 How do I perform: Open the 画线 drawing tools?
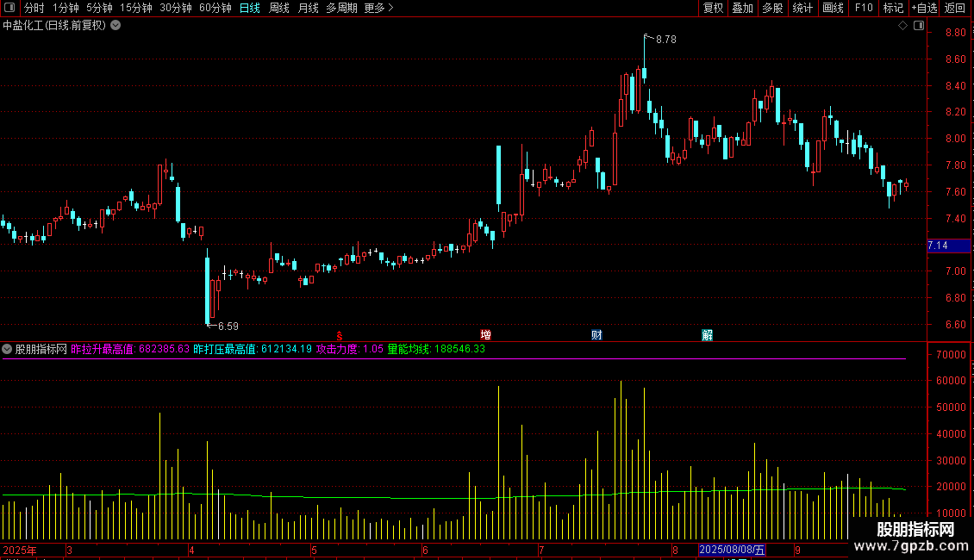pos(833,8)
